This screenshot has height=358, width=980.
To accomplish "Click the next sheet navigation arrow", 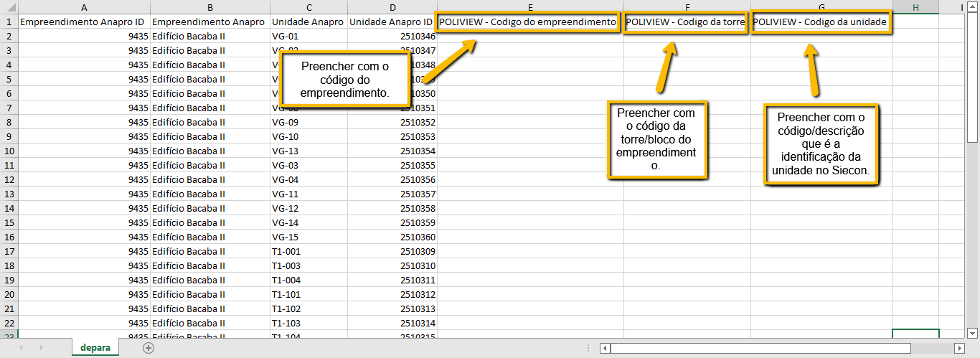I will pyautogui.click(x=41, y=348).
